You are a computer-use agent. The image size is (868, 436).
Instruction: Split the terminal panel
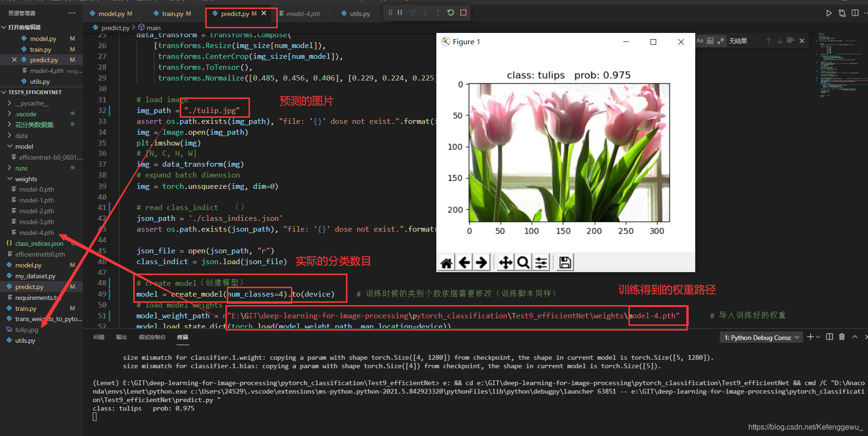(x=829, y=337)
